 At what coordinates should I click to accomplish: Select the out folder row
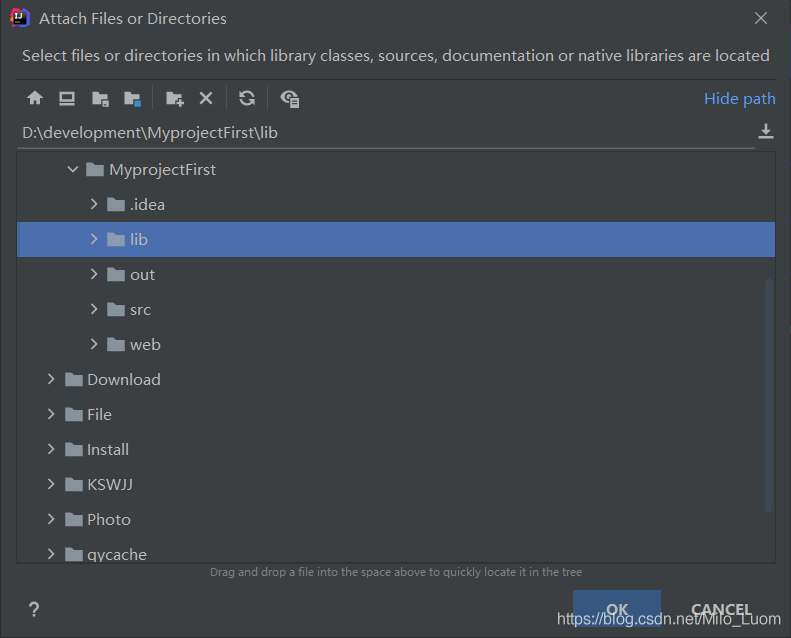click(x=396, y=274)
